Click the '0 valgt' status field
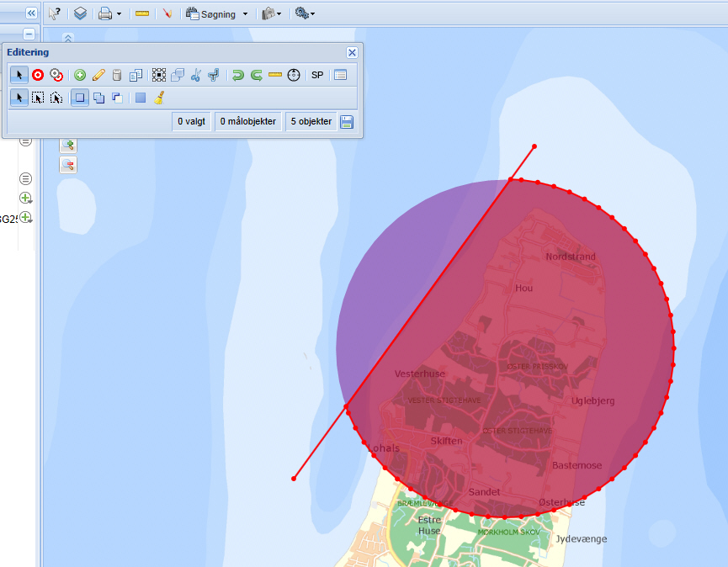This screenshot has width=728, height=567. [x=191, y=122]
